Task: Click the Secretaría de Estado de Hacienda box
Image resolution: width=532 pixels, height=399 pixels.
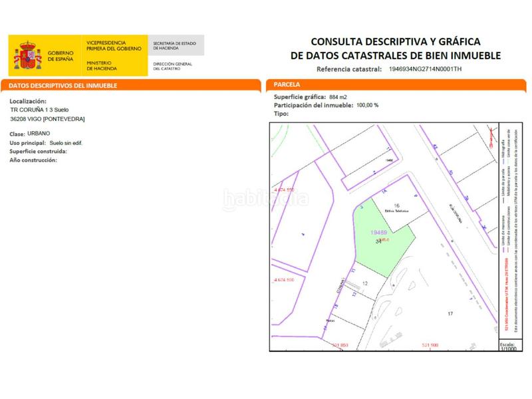Action: click(177, 45)
